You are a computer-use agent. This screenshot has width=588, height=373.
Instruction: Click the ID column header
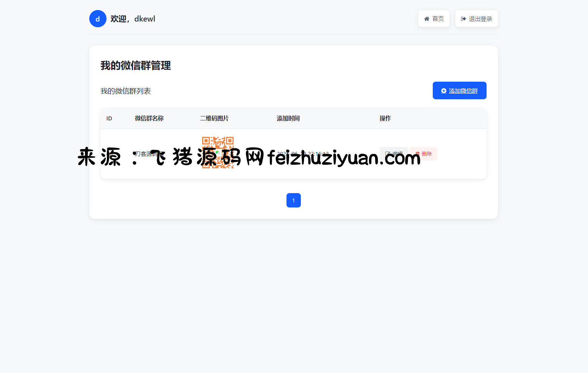click(109, 118)
